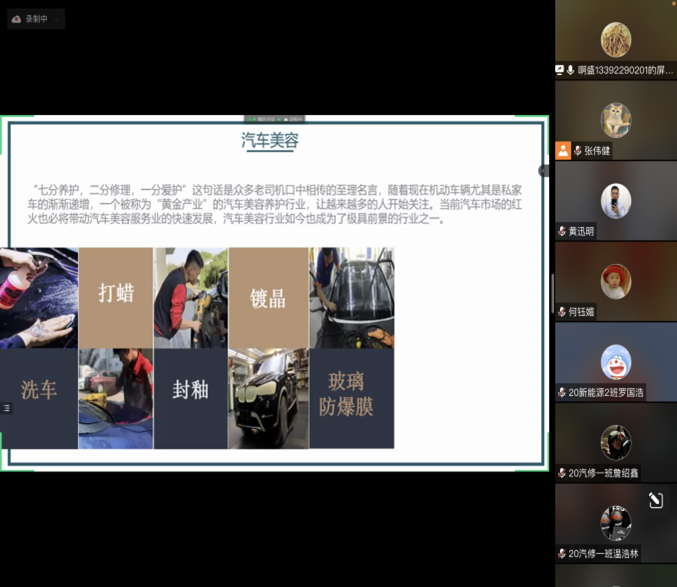Click the black BMW car photo
677x587 pixels.
tap(268, 398)
